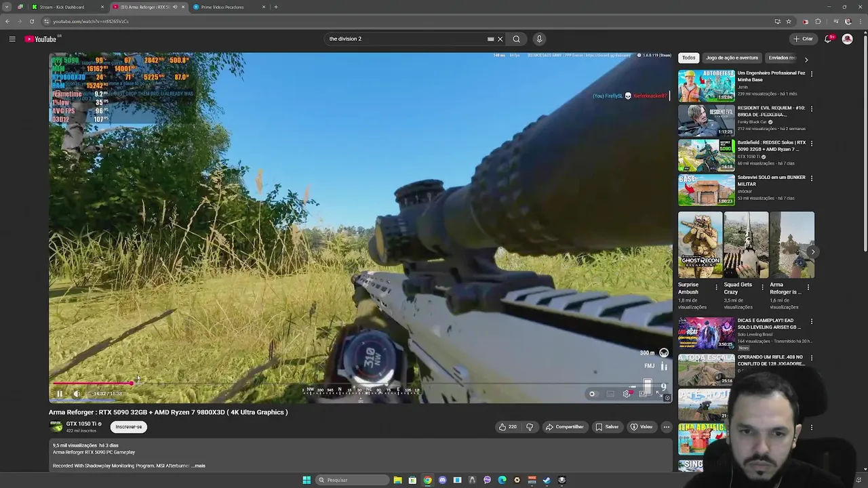Open the YouTube guide hamburger menu
Screen dimensions: 868x488
click(x=12, y=39)
